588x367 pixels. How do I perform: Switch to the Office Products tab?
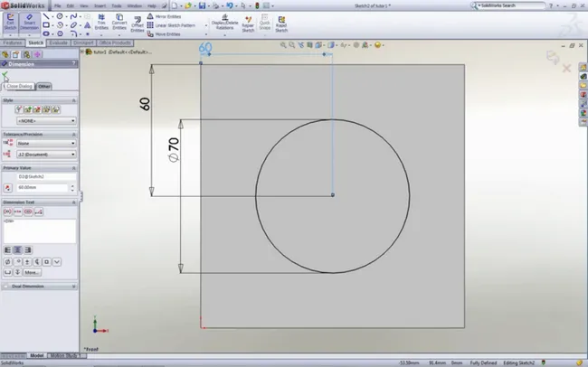point(115,43)
